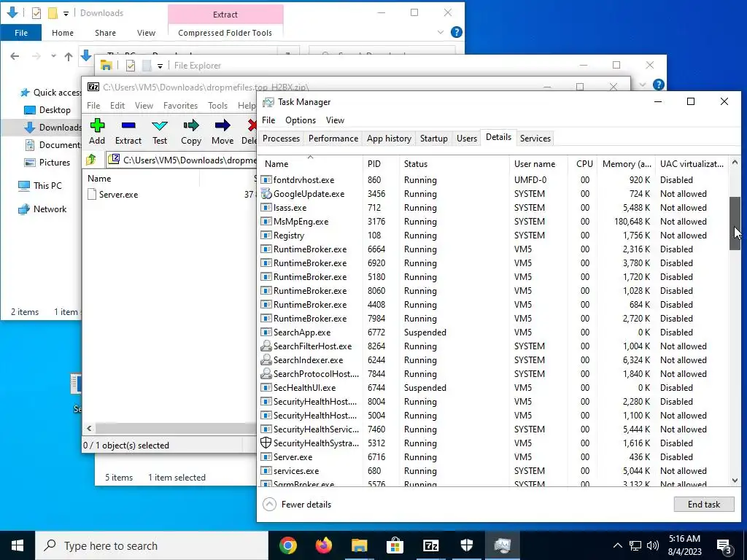This screenshot has height=560, width=747.
Task: Open Tools menu in 7-Zip
Action: (x=217, y=105)
